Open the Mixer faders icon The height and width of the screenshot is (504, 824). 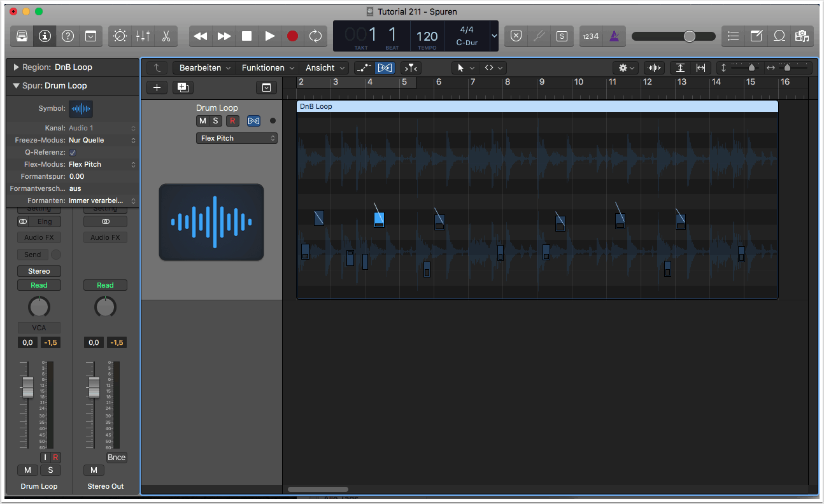(x=143, y=36)
